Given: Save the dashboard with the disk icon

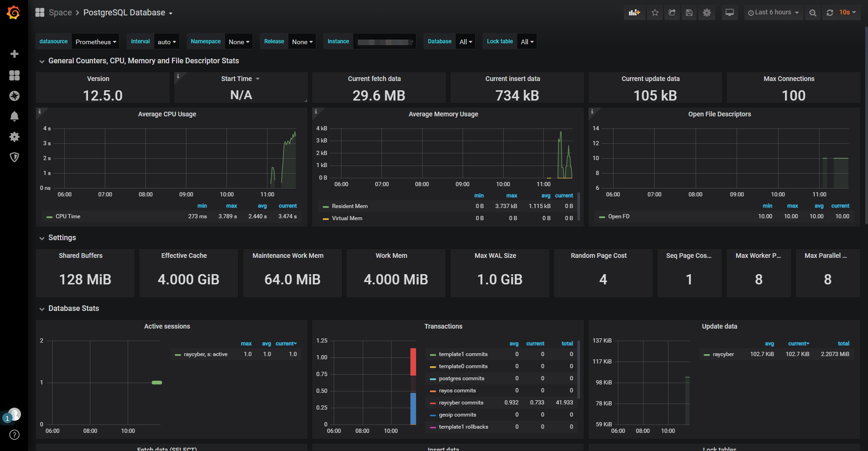Looking at the screenshot, I should coord(689,13).
